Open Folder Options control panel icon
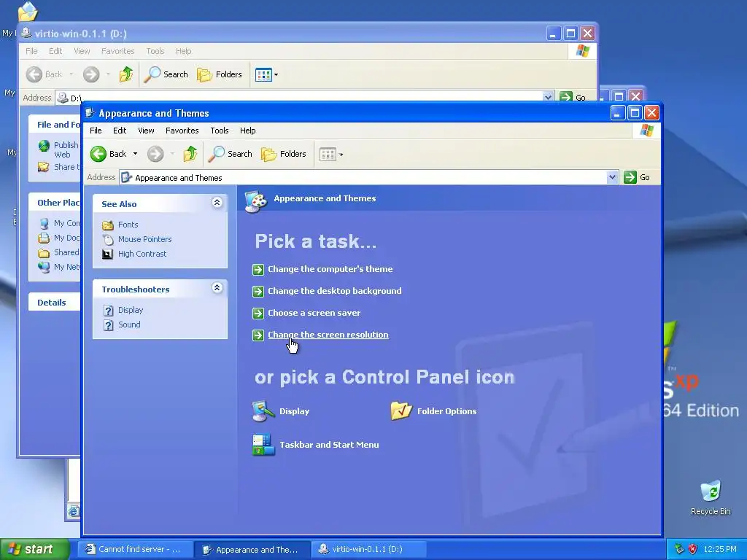 click(433, 411)
